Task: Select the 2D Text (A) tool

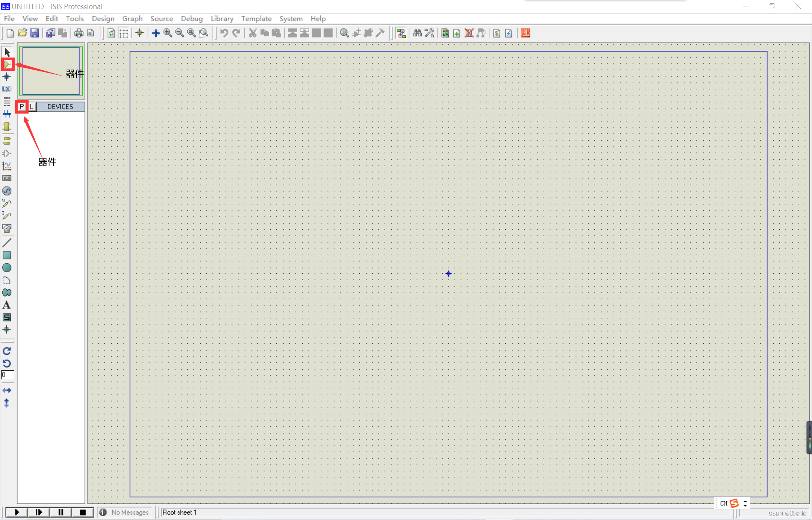Action: click(7, 305)
